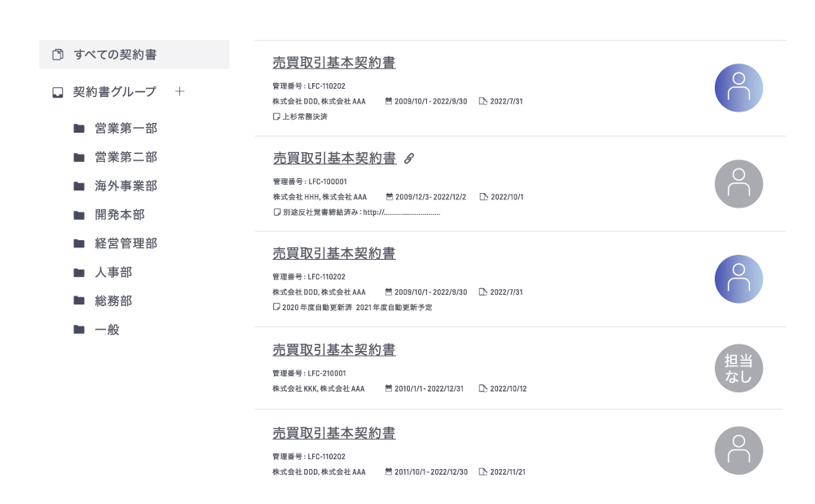Viewport: 815px width, 504px height.
Task: Open first 売買取引基本契約書 link, 上杉常務決済 note
Action: [334, 64]
